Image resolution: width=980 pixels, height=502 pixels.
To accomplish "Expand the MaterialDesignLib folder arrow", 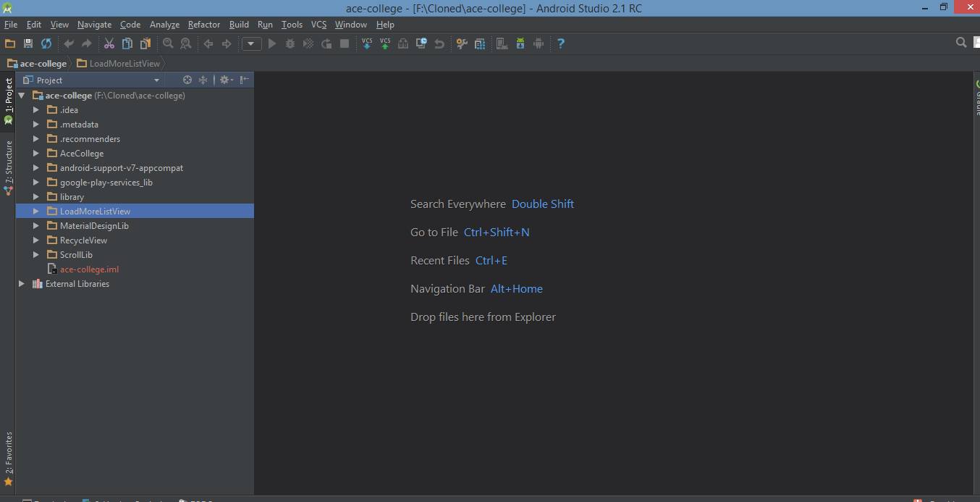I will (x=36, y=225).
